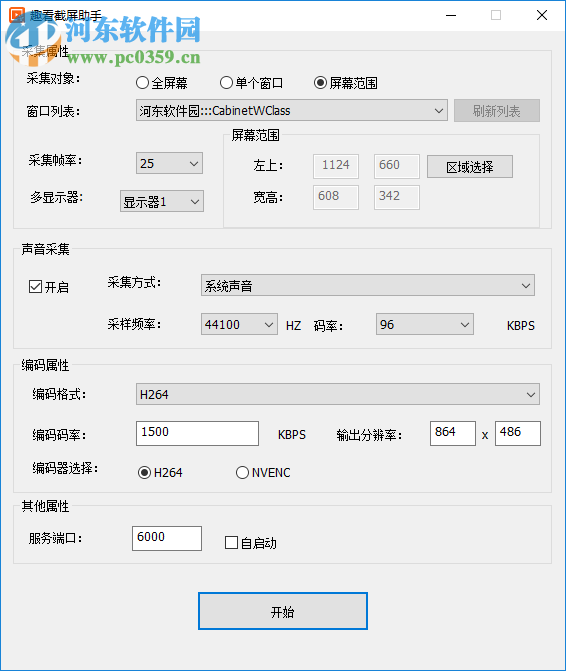Click the 刷新列表 button
Viewport: 566px width, 671px height.
497,111
